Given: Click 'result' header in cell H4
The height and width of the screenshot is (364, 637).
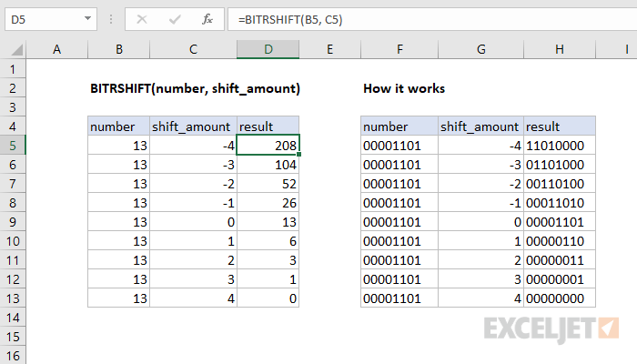Looking at the screenshot, I should coord(560,126).
